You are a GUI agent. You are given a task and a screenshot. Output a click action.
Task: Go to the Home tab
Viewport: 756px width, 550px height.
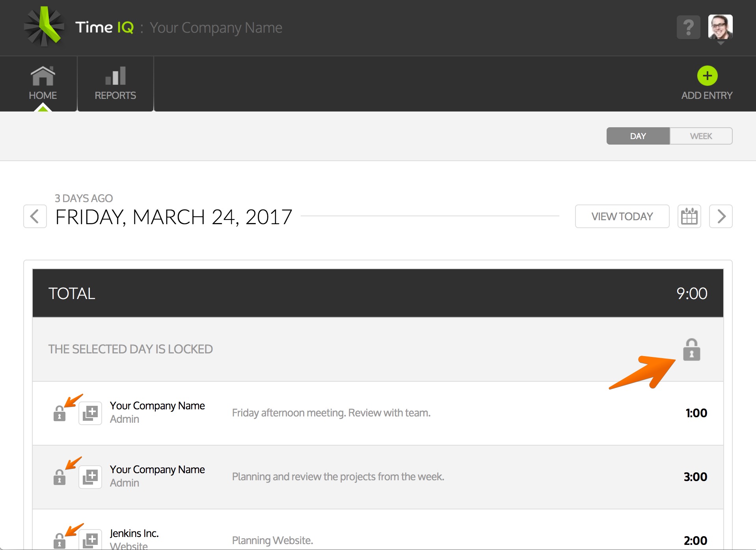pos(43,84)
